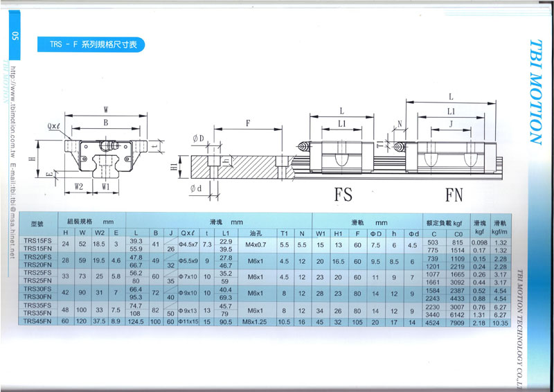Viewport: 554px width, 392px height.
Task: Click the FS label under the diagram
Action: 343,195
